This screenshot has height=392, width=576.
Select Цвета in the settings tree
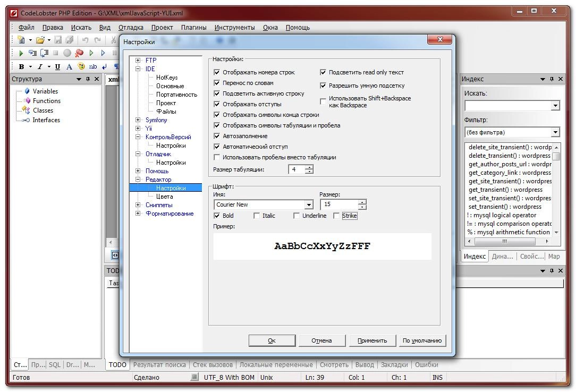[164, 197]
